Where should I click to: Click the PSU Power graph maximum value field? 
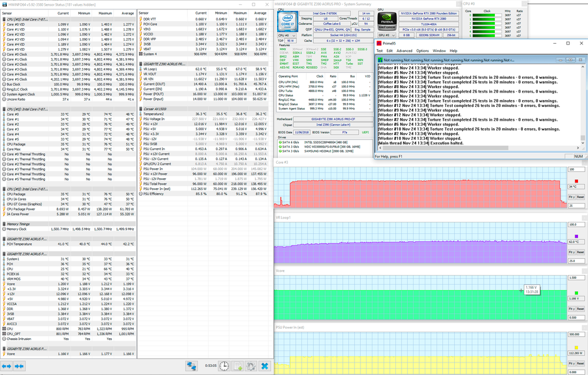576,334
